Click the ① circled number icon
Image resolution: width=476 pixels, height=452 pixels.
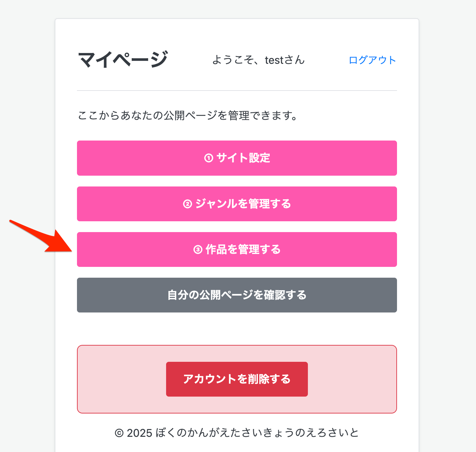(x=209, y=158)
